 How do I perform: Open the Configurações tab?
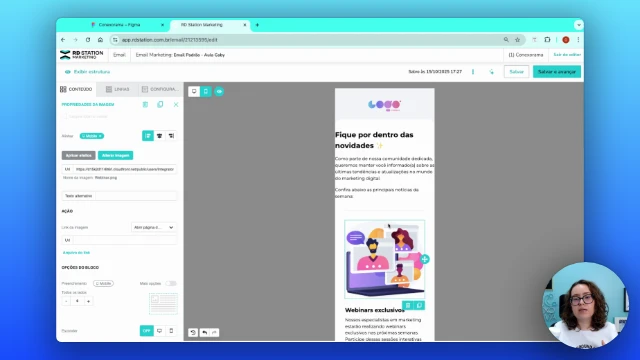click(160, 89)
